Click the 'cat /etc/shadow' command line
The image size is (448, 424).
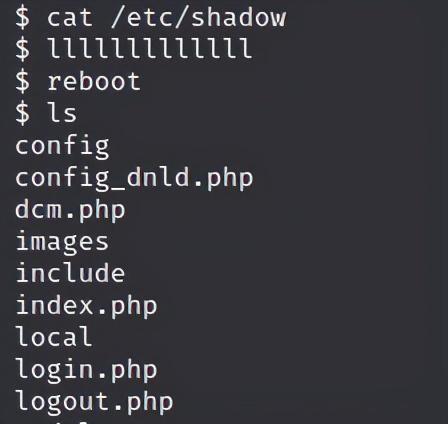click(150, 18)
